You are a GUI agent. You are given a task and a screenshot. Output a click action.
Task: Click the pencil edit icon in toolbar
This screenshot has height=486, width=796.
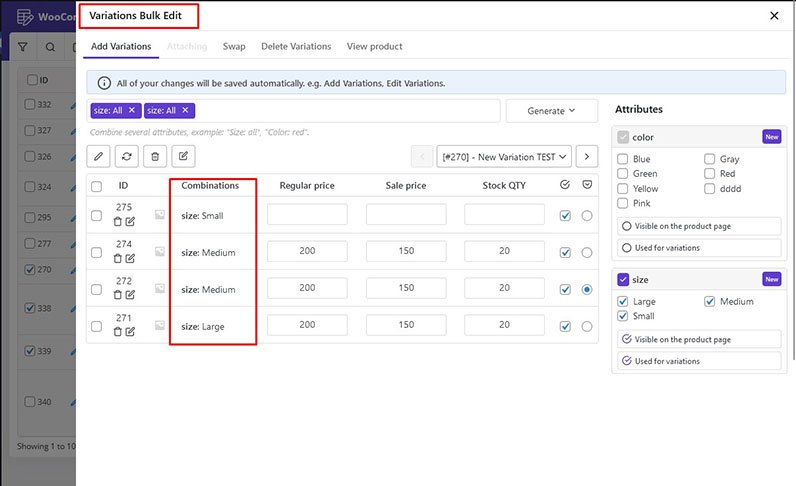[x=99, y=155]
